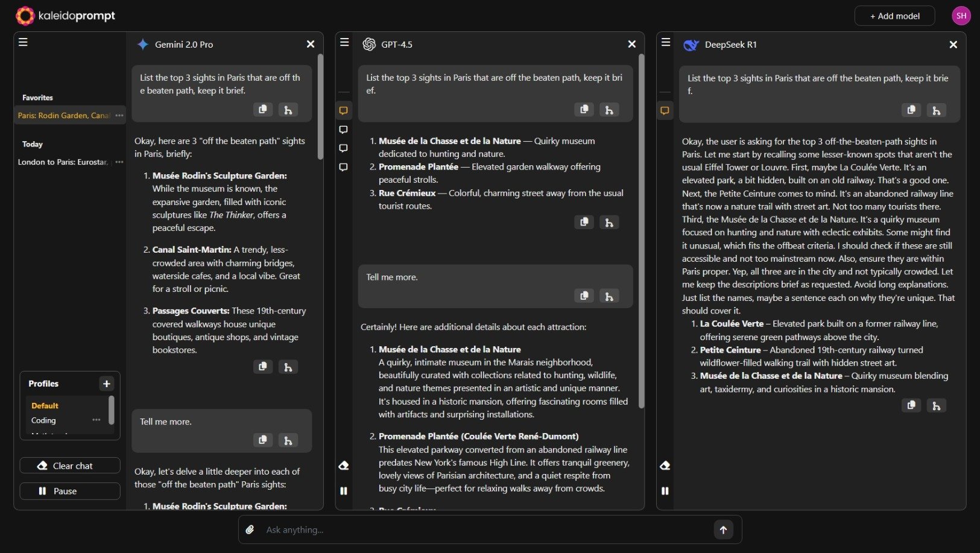Copy the 'Tell me more.' prompt in GPT-4.5 panel
The image size is (980, 553).
(x=584, y=296)
